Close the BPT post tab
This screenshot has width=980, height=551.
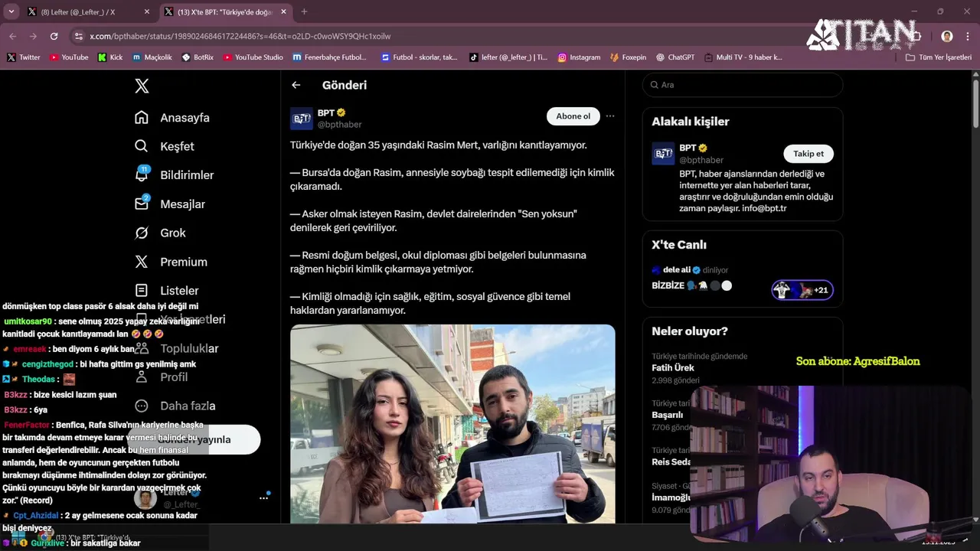[283, 12]
